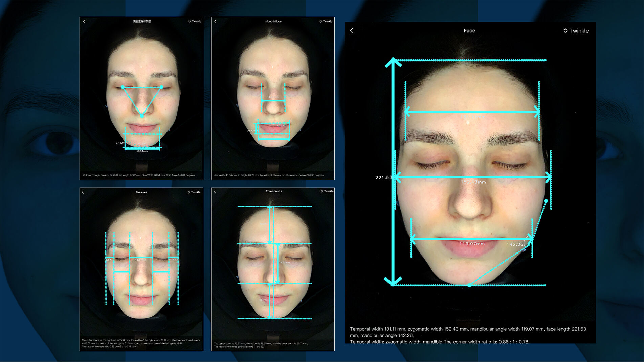Go back from the Face screen
This screenshot has height=362, width=644.
[x=352, y=31]
